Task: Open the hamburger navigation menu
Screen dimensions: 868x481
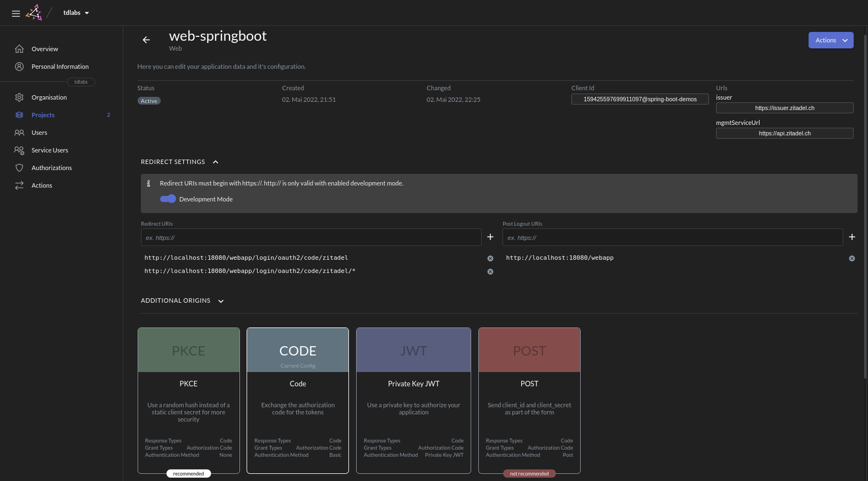Action: tap(16, 13)
